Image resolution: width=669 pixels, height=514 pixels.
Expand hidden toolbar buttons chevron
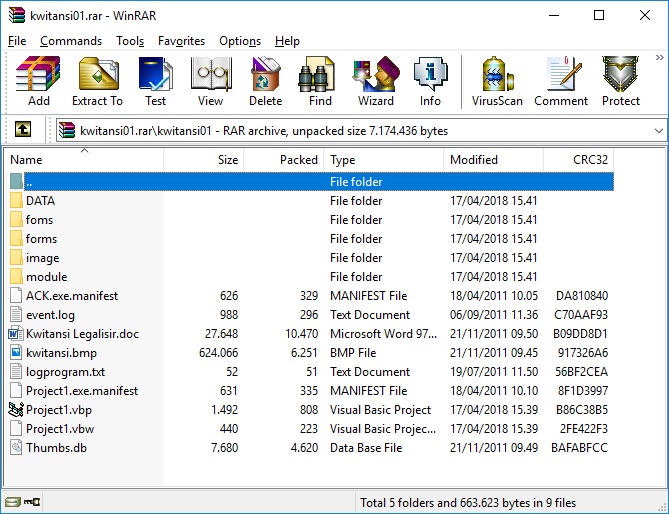[x=660, y=58]
